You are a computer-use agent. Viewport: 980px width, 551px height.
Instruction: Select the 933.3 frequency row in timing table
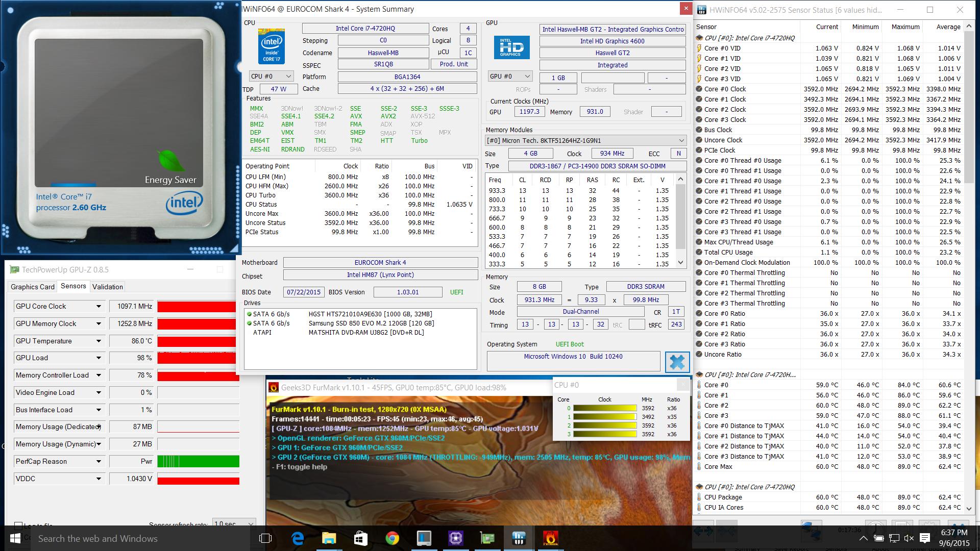580,191
